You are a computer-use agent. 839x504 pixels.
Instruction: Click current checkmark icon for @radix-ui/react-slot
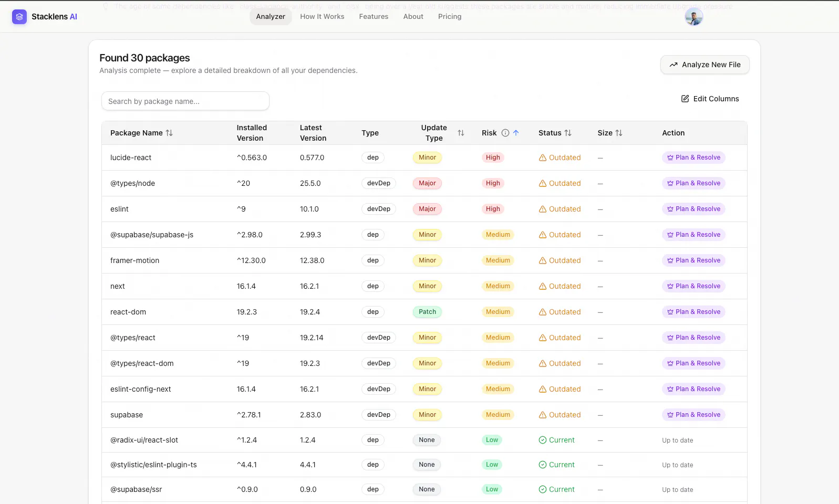coord(543,440)
